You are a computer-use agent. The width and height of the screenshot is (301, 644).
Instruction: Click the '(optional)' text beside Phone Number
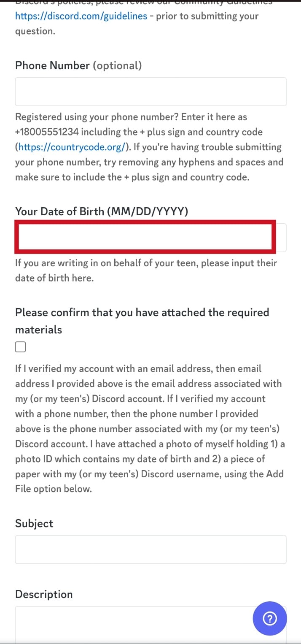click(117, 65)
